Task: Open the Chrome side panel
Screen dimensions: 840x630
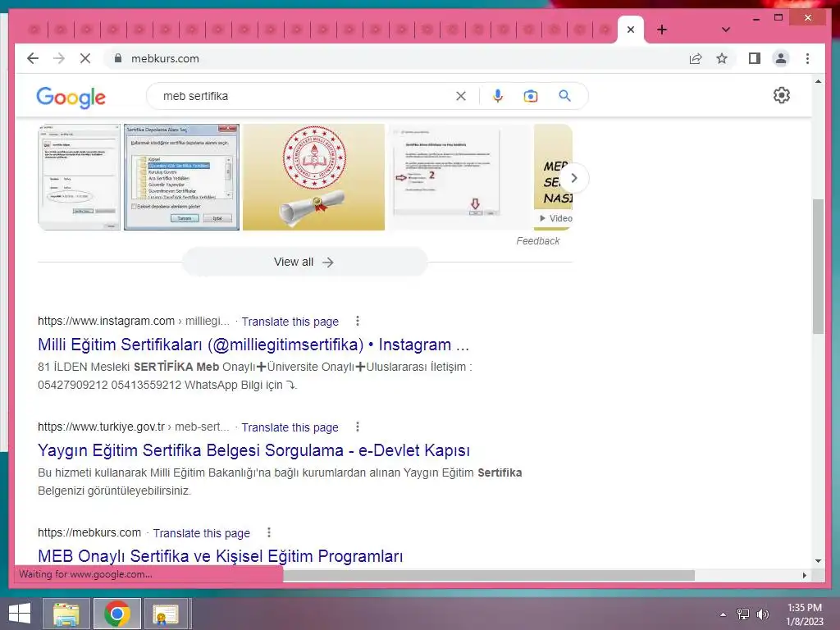Action: click(755, 58)
